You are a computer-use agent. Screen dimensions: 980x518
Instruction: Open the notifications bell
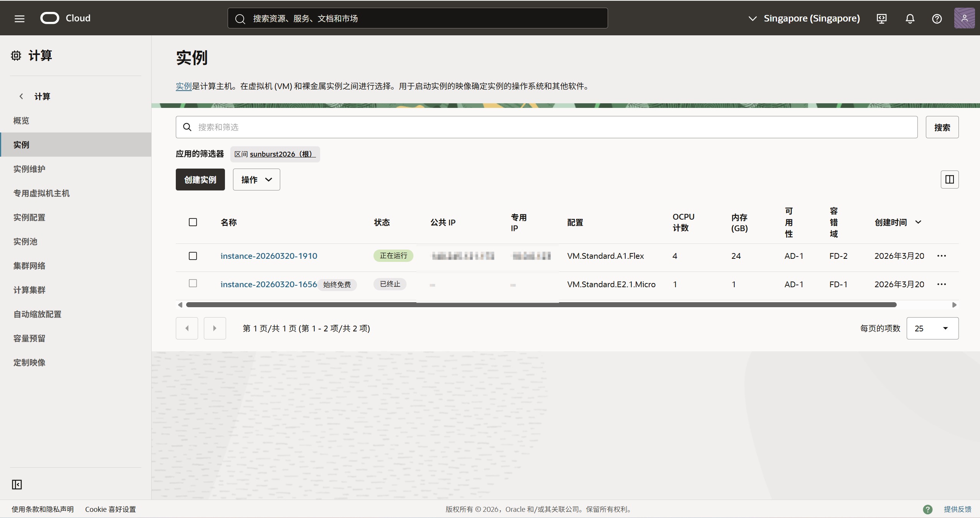(909, 18)
